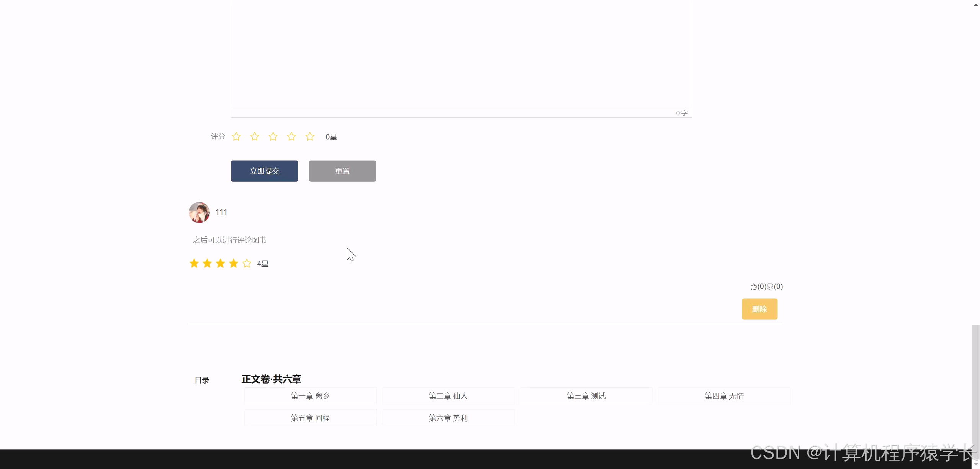Click the empty fifth star of comment

(247, 263)
